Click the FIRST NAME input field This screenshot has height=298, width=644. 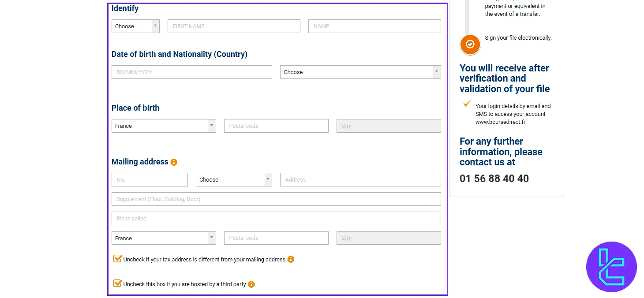[234, 26]
